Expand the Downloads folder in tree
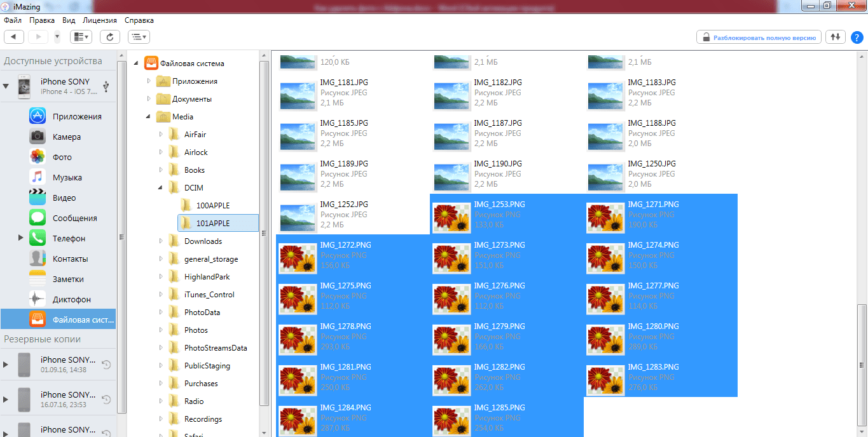868x437 pixels. pos(161,241)
